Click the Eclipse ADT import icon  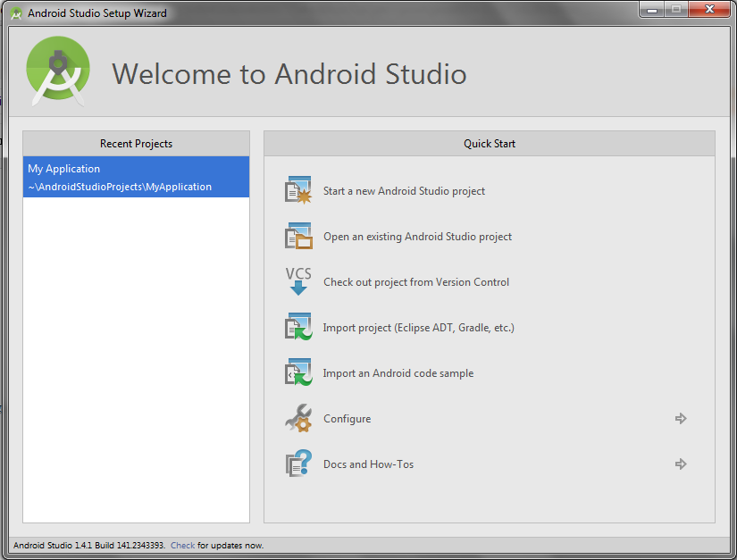pos(298,327)
